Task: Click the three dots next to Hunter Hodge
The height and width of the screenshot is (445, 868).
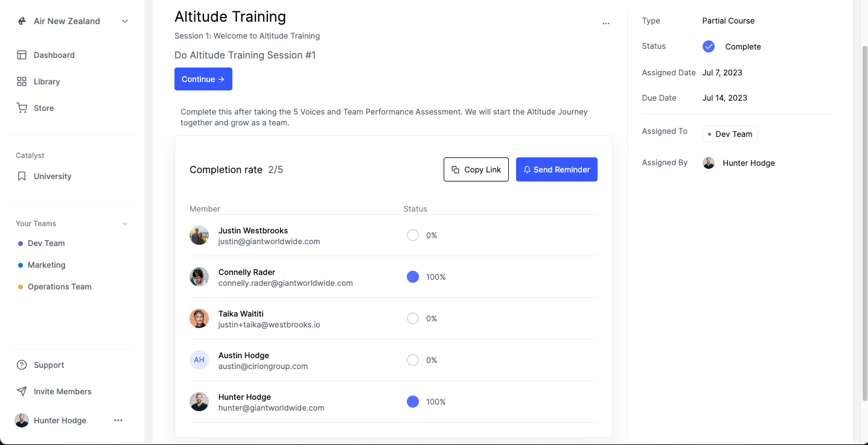Action: click(118, 420)
